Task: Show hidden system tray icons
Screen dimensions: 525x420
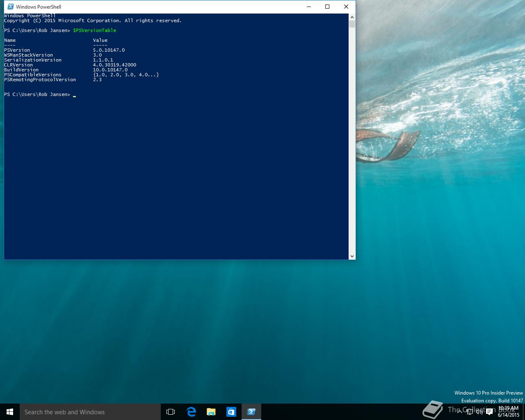Action: [x=459, y=412]
